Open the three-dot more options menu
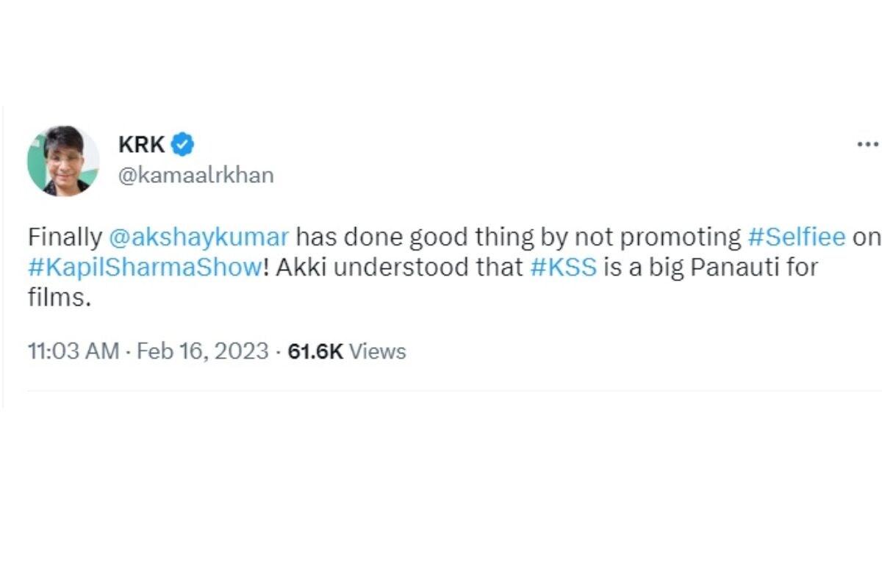 point(868,145)
